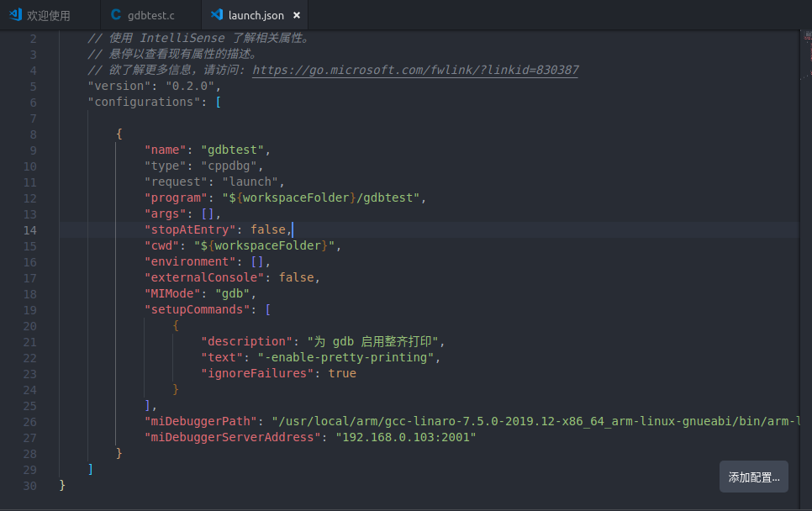
Task: Close the launch.json tab
Action: pyautogui.click(x=297, y=15)
